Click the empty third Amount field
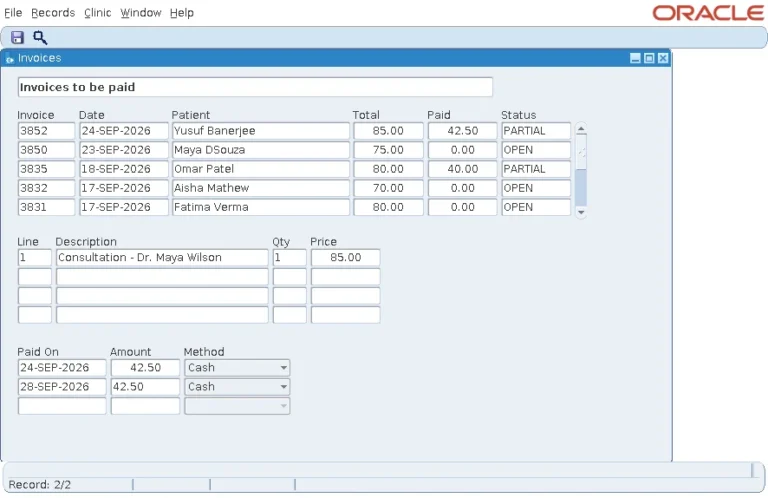Screen dimensions: 768x498 145,406
